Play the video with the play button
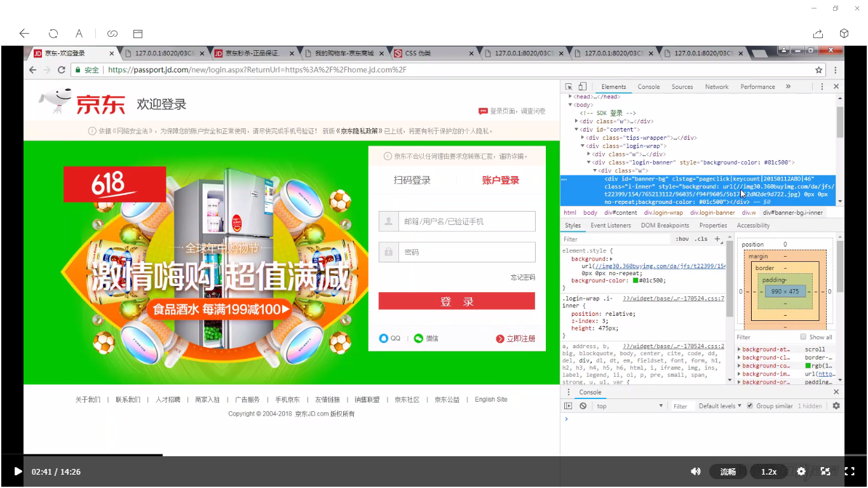This screenshot has width=868, height=488. point(18,471)
